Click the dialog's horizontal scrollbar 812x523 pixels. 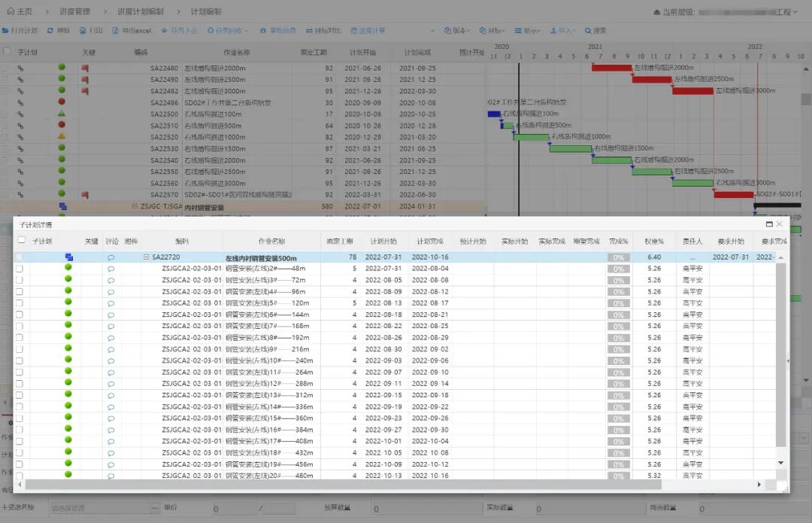(344, 485)
